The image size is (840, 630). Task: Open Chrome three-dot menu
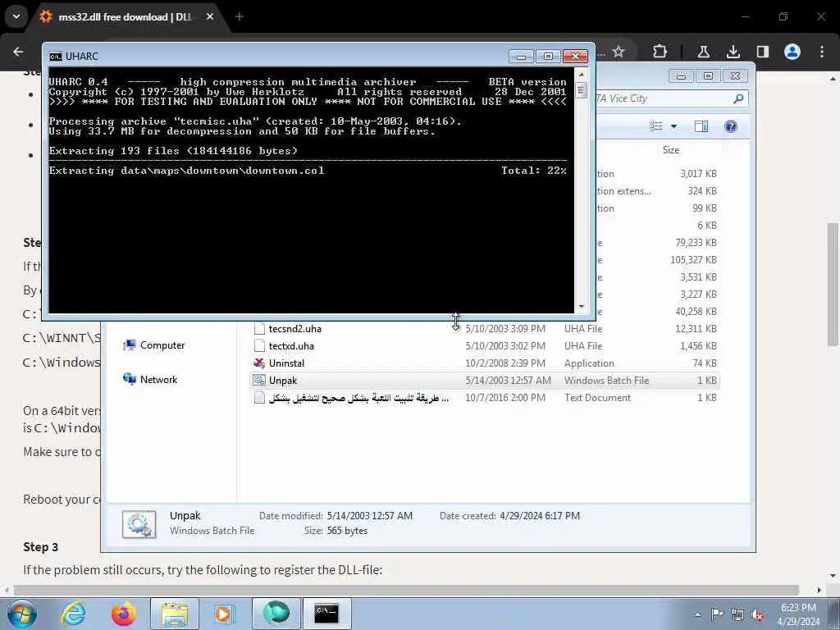[822, 52]
